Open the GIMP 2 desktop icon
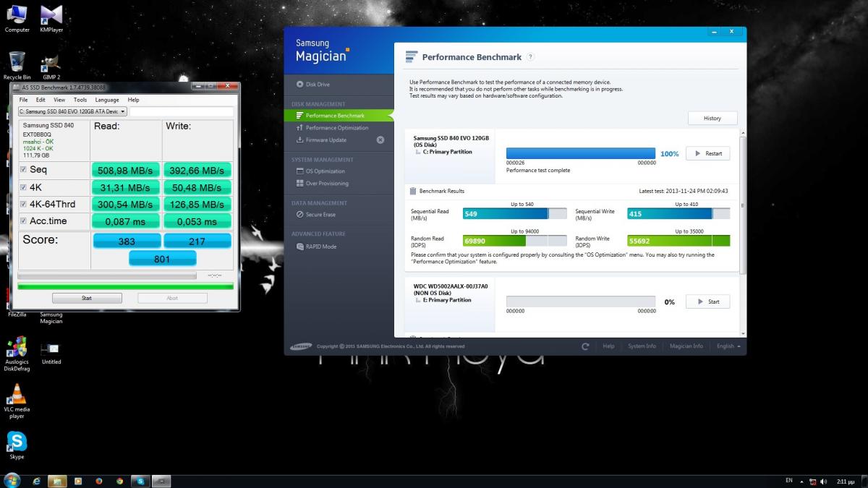 tap(51, 66)
